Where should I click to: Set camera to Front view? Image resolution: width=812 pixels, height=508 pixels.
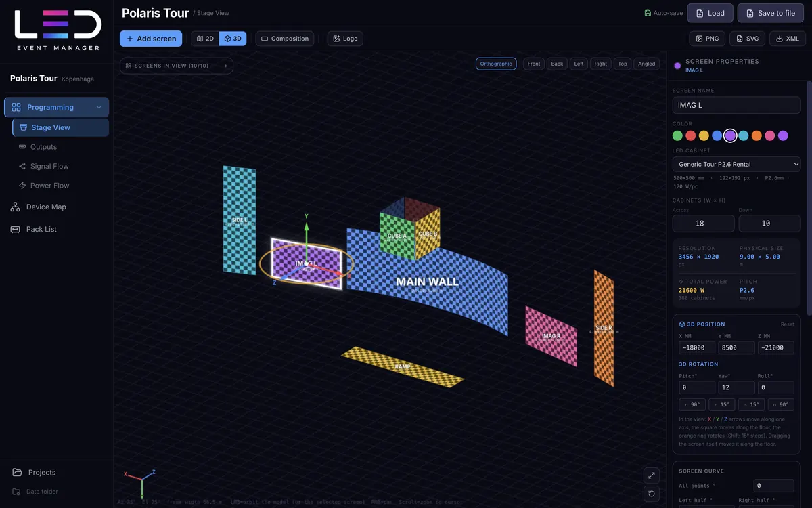[x=534, y=64]
